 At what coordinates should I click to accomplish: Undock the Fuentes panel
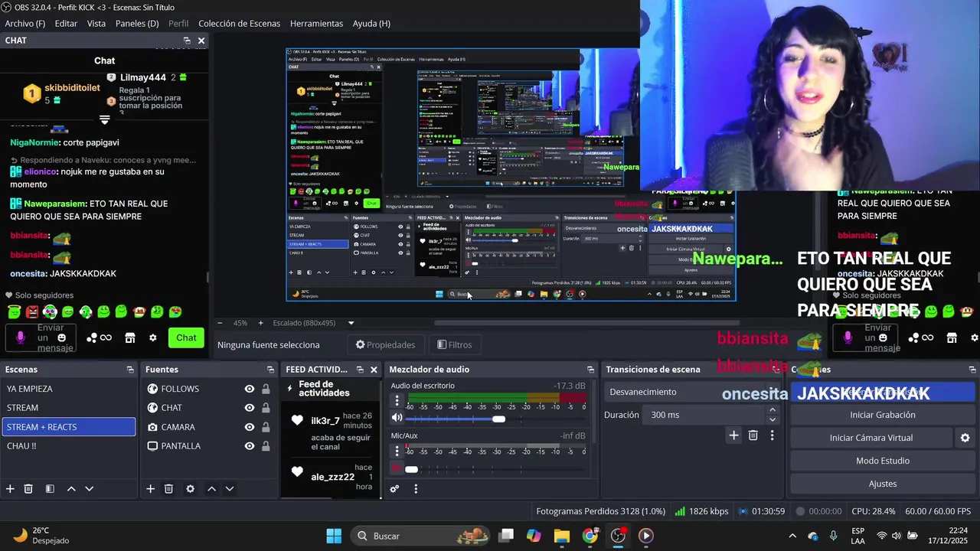270,370
